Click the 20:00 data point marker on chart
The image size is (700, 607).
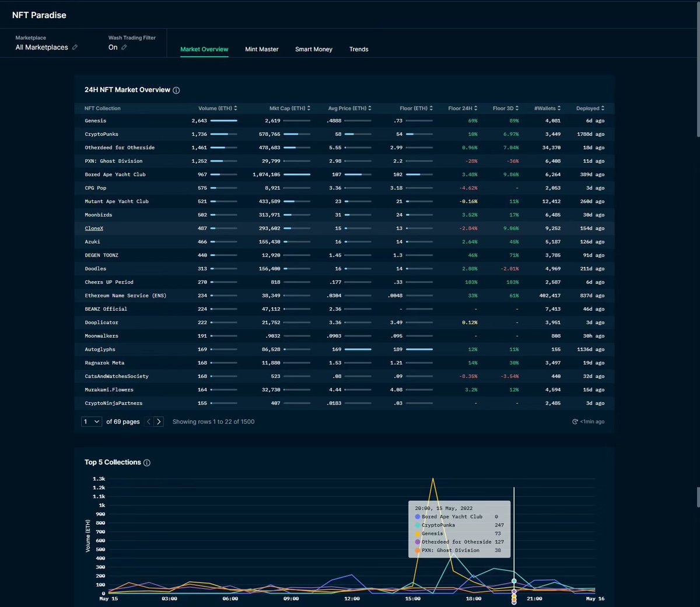(x=514, y=581)
